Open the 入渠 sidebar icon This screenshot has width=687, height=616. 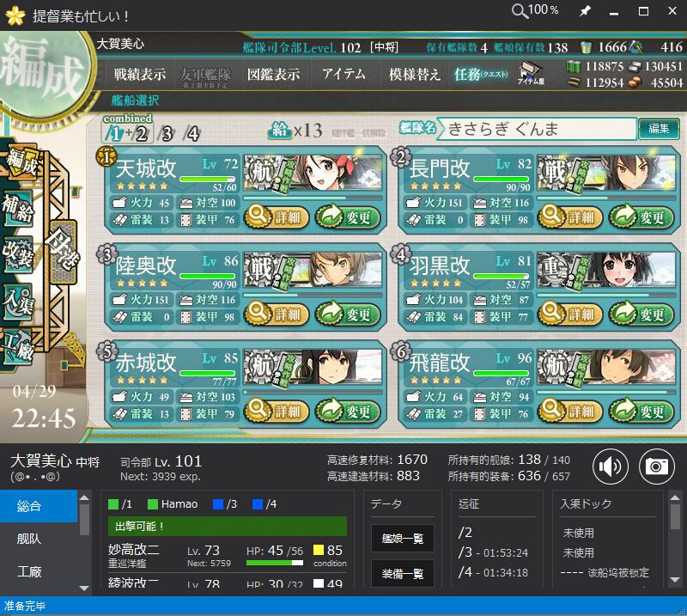(18, 302)
